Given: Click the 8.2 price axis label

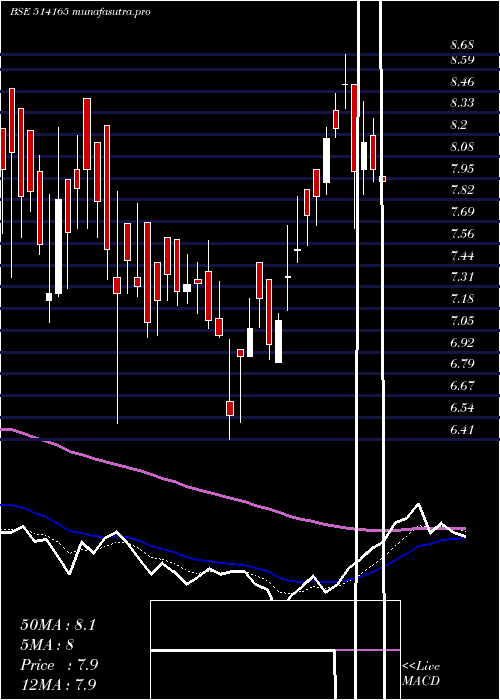Looking at the screenshot, I should click(459, 125).
